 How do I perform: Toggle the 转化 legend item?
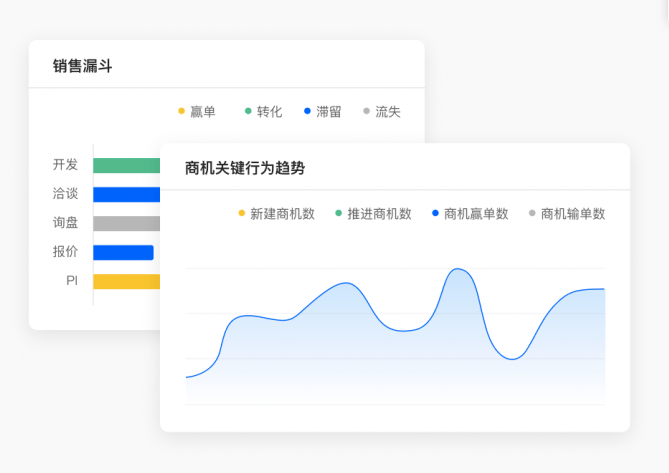264,112
